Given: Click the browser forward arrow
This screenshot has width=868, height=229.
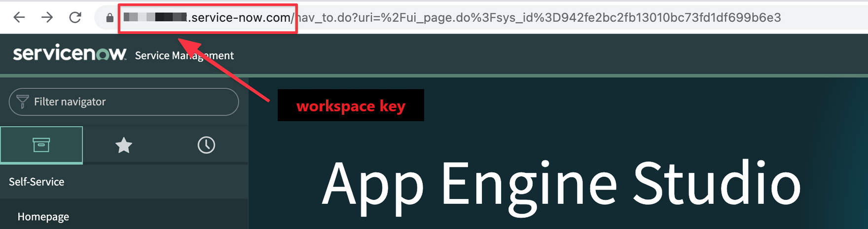Looking at the screenshot, I should pyautogui.click(x=47, y=18).
